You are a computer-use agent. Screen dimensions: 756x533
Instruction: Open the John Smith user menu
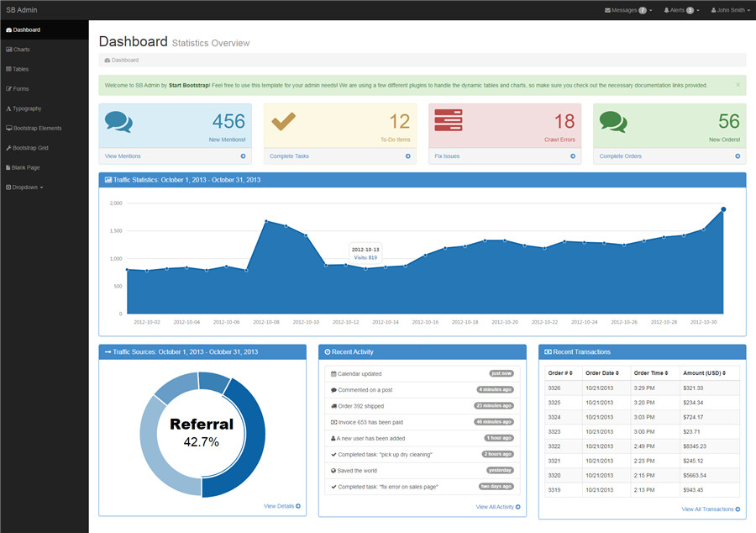pyautogui.click(x=730, y=10)
